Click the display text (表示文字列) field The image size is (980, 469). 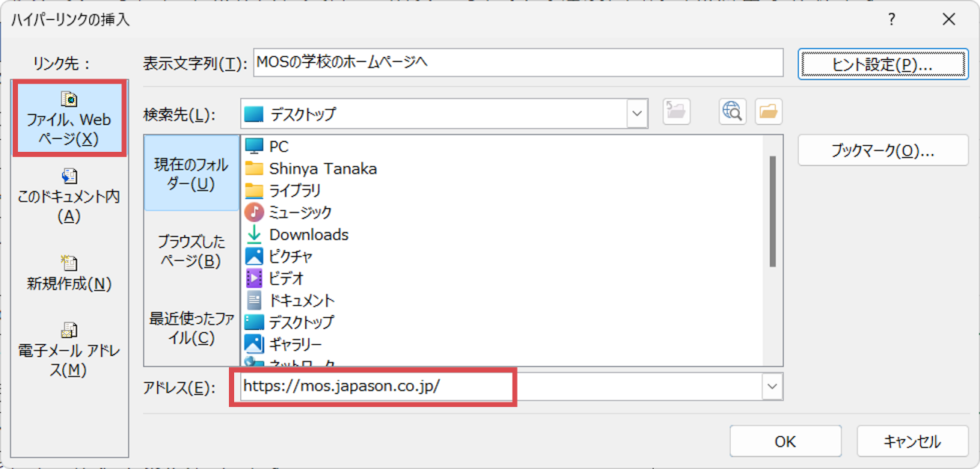[518, 63]
